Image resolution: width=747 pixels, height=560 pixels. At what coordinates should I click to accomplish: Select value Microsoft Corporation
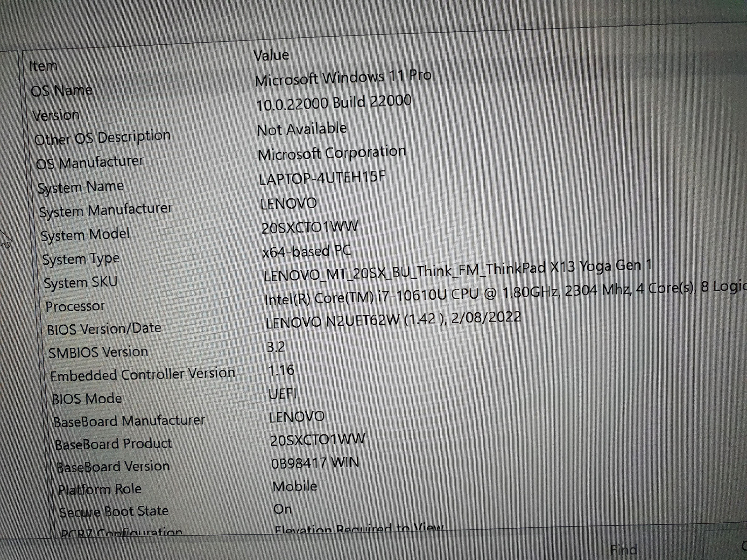332,153
